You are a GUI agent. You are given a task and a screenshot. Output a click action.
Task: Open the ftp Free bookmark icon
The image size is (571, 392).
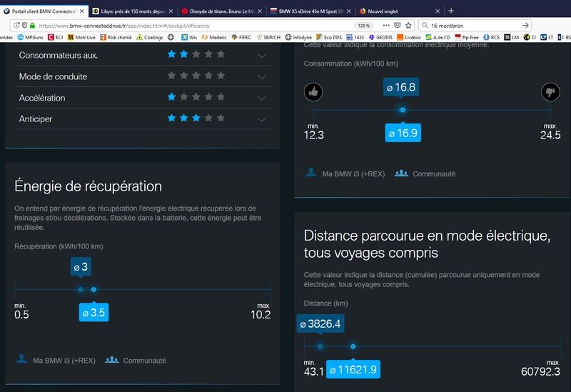[x=458, y=37]
